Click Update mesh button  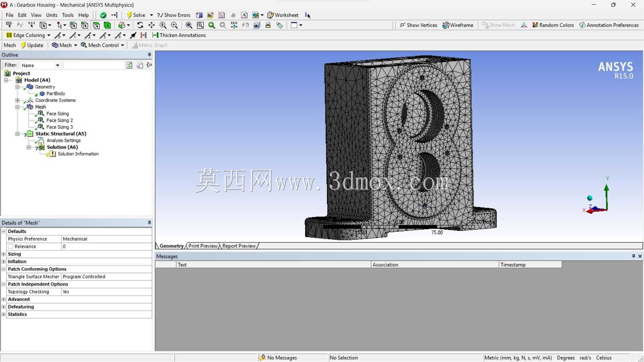(32, 45)
